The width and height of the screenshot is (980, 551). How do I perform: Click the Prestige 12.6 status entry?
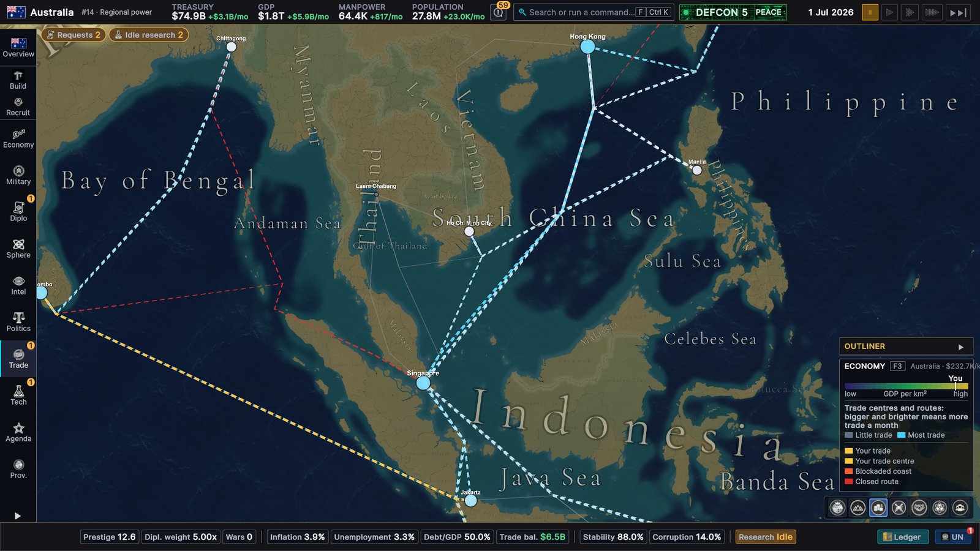coord(110,537)
